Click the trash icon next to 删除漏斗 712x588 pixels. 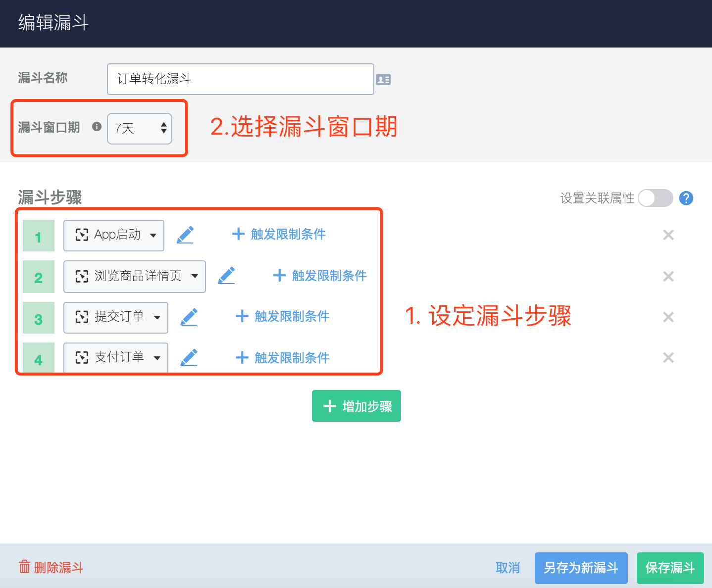[x=23, y=567]
